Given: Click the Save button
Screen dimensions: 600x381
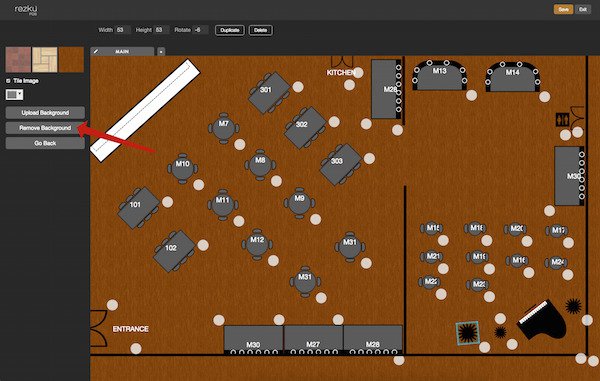Looking at the screenshot, I should (563, 9).
